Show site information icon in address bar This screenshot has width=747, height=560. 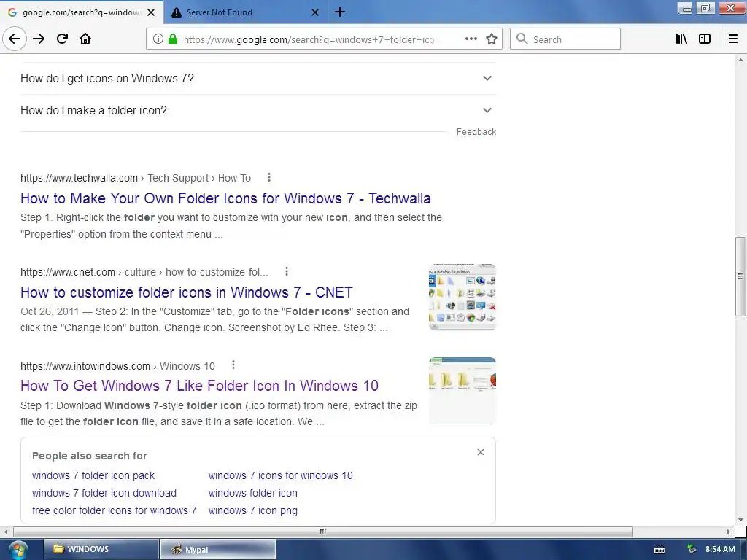point(158,39)
